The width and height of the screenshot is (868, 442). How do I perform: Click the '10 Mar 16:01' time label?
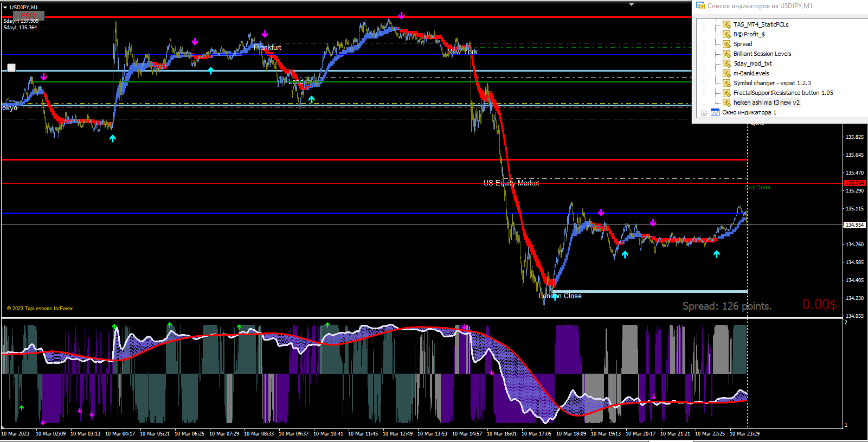(x=501, y=434)
